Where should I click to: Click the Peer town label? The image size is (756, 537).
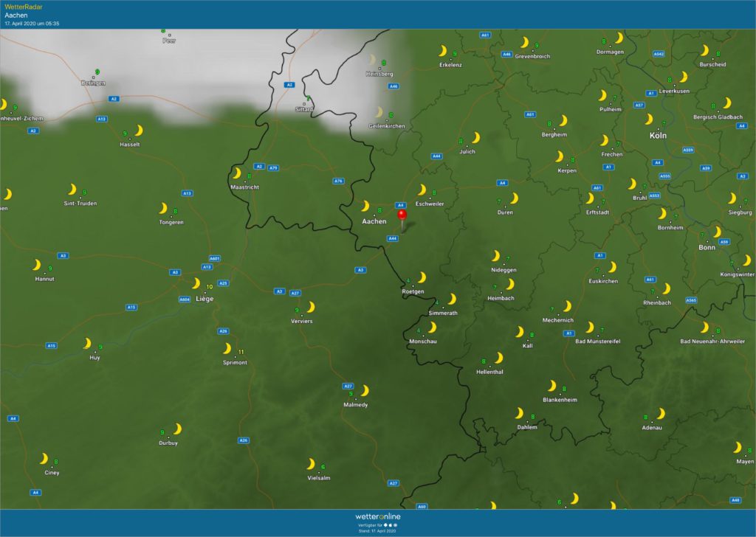coord(169,41)
